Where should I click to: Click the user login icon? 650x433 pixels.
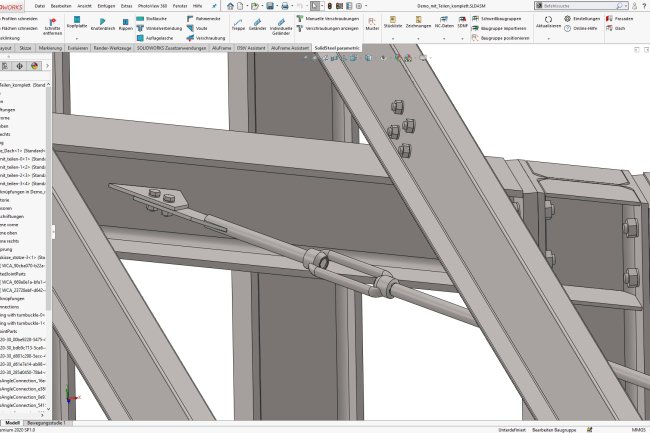(x=634, y=6)
